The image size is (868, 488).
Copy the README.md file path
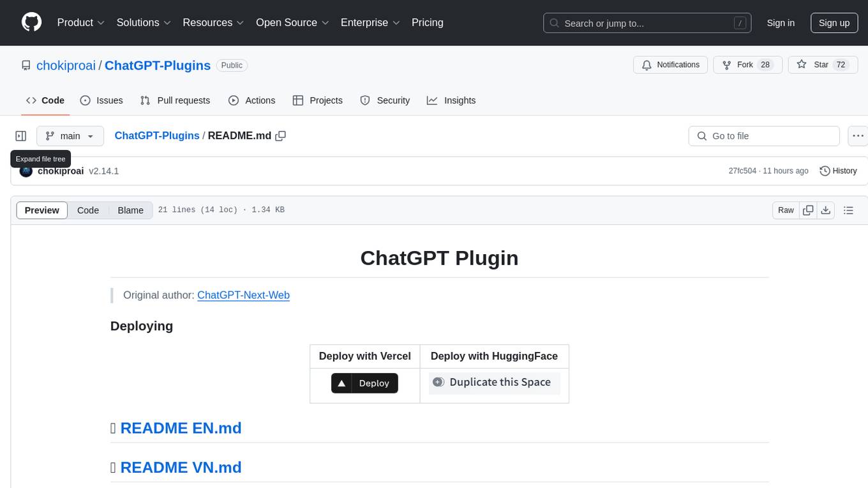[x=280, y=136]
